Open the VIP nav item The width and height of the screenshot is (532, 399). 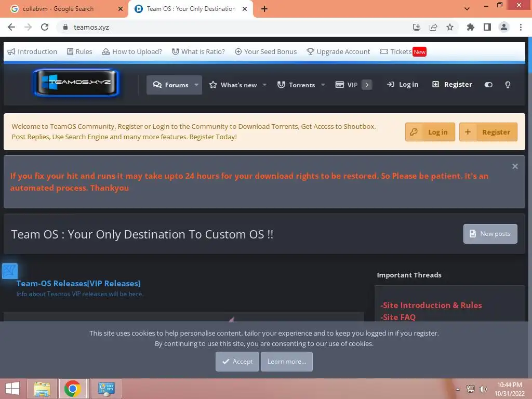(x=347, y=85)
